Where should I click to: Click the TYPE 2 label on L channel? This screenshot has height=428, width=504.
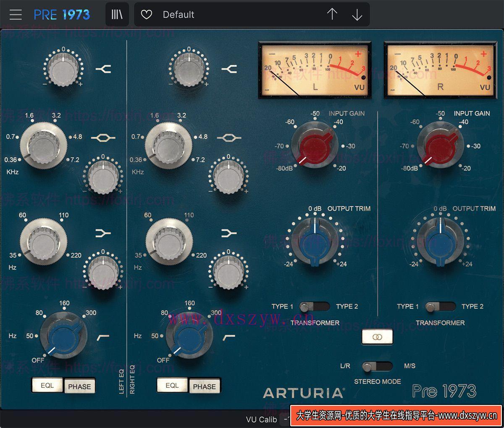point(347,306)
